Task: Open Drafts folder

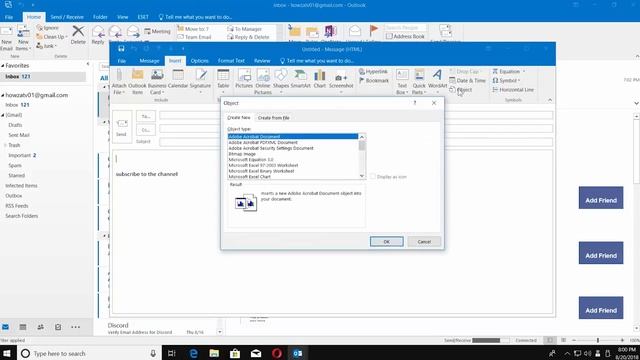Action: [x=15, y=125]
